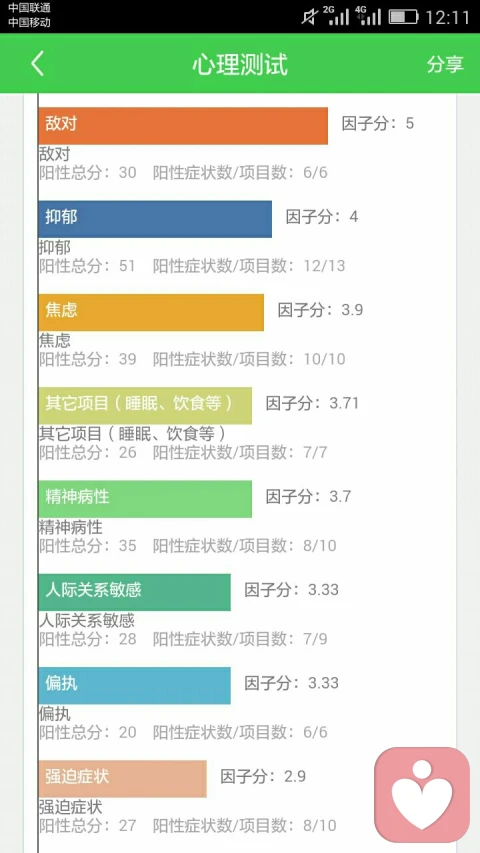Select the 其它项目（睡眠、饮食等）bar
480x853 pixels.
point(145,405)
